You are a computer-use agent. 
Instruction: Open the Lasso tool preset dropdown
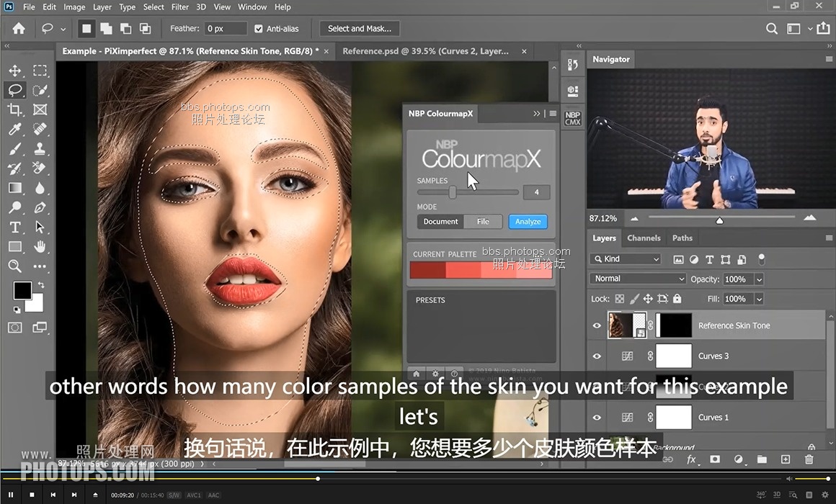pos(63,29)
